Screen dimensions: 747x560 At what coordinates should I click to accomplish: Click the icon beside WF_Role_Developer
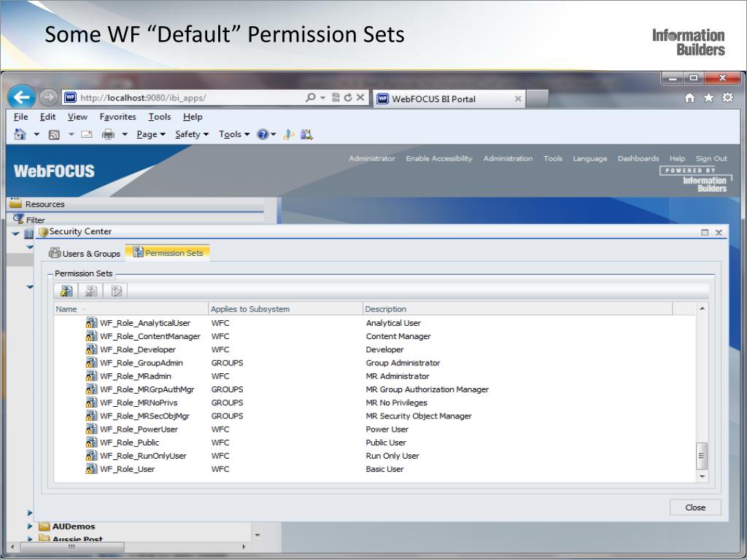(x=91, y=349)
